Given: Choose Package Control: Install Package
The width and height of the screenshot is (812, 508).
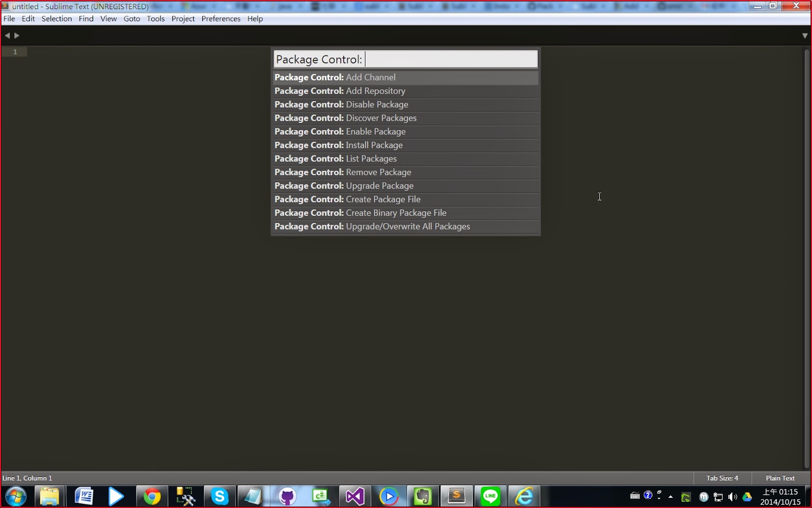Looking at the screenshot, I should [x=405, y=145].
